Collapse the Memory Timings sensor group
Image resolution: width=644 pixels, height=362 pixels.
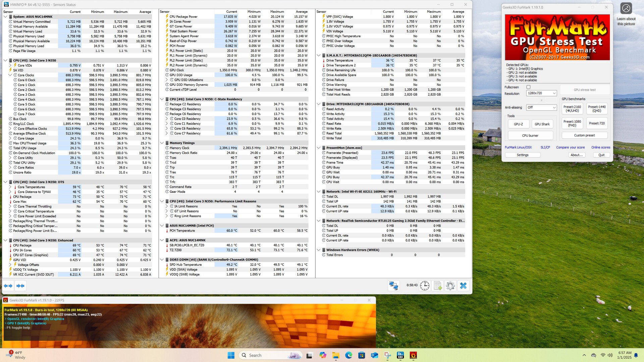point(162,143)
